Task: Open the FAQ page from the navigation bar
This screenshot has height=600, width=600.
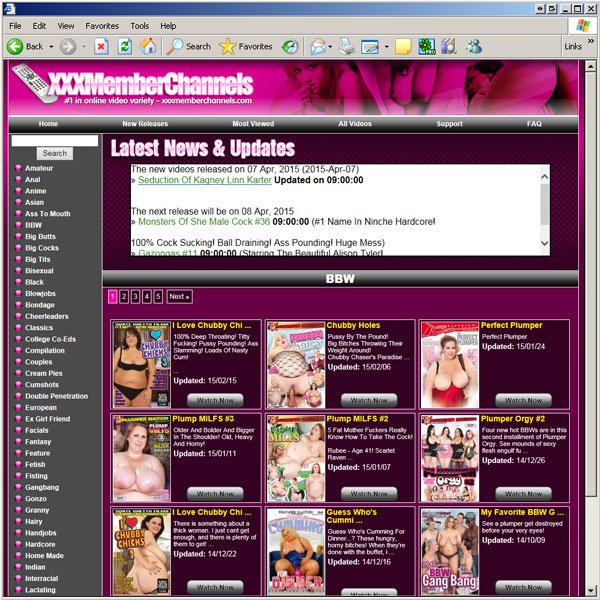Action: point(535,124)
